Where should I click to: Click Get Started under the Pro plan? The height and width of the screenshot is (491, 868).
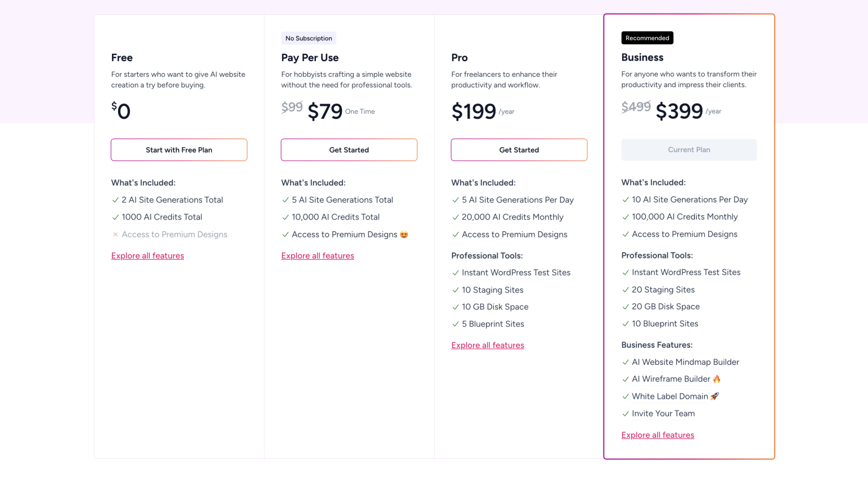[x=519, y=150]
